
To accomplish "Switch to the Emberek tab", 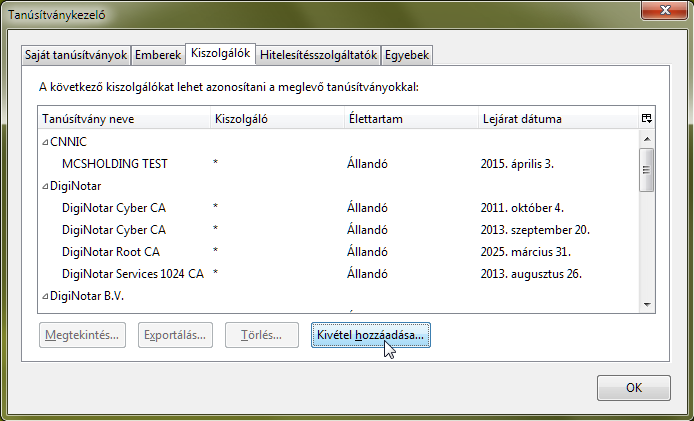I will pos(158,55).
